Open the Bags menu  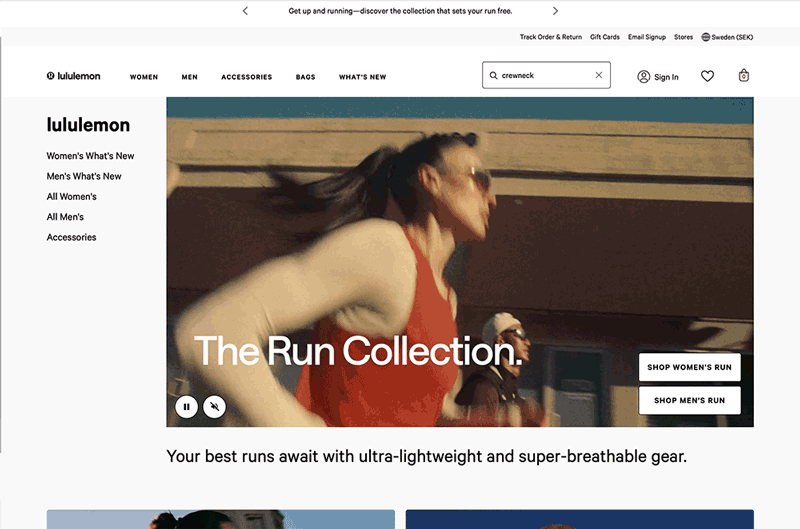[306, 77]
